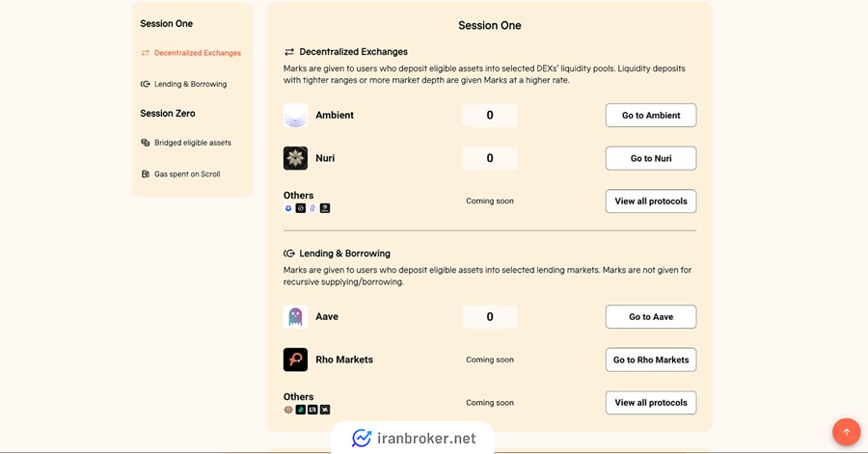This screenshot has height=454, width=868.
Task: Click the coins icon next to Bridged eligible assets
Action: (x=145, y=143)
